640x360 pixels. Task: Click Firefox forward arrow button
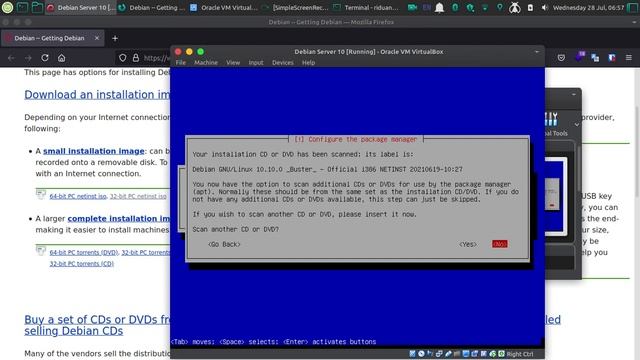point(28,58)
